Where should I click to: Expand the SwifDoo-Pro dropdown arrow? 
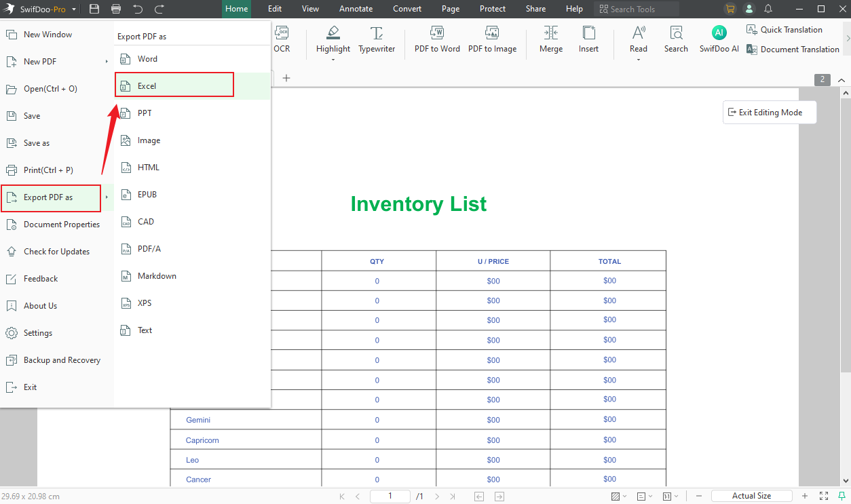tap(73, 9)
